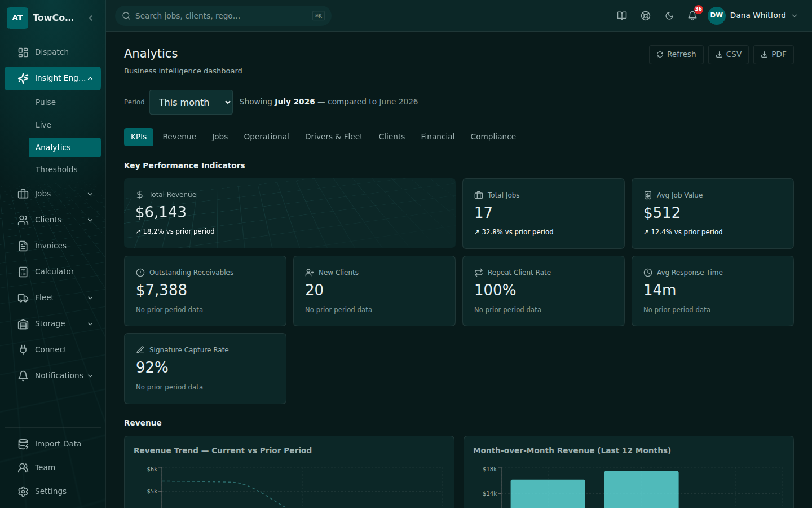
Task: Click the Refresh button
Action: pos(676,55)
